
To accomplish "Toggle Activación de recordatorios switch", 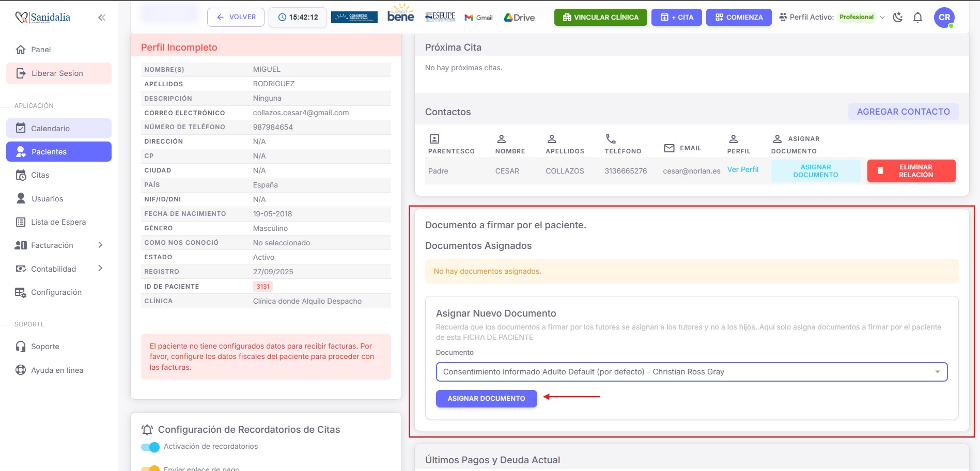I will click(150, 447).
